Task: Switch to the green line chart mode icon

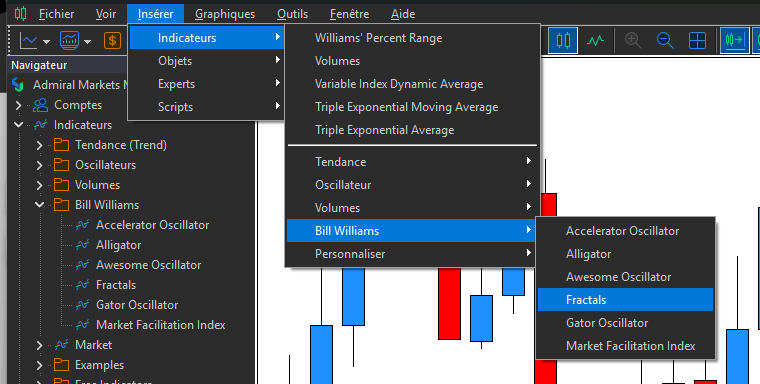Action: [x=595, y=41]
